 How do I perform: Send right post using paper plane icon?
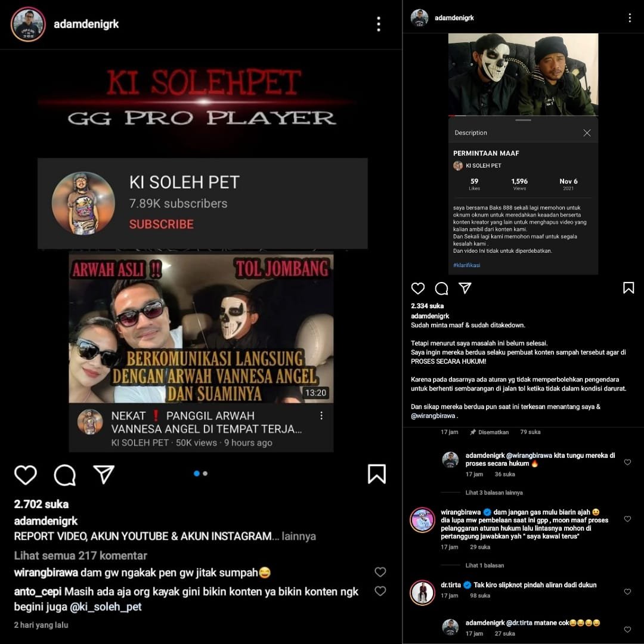tap(465, 288)
